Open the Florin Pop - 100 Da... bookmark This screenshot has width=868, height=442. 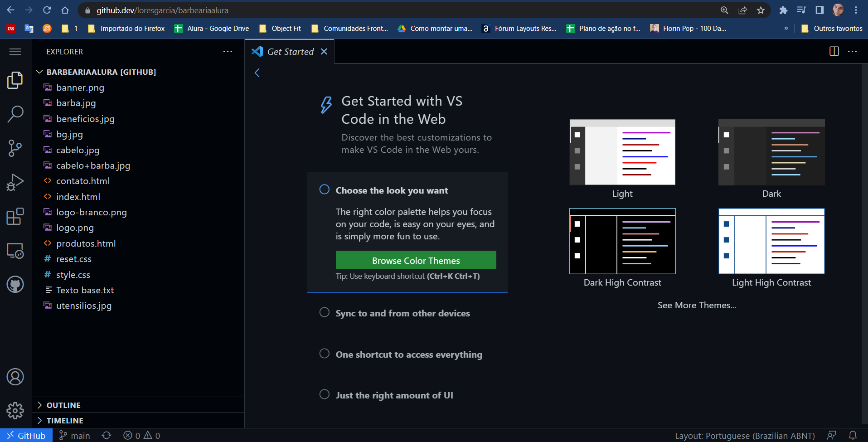(x=688, y=28)
